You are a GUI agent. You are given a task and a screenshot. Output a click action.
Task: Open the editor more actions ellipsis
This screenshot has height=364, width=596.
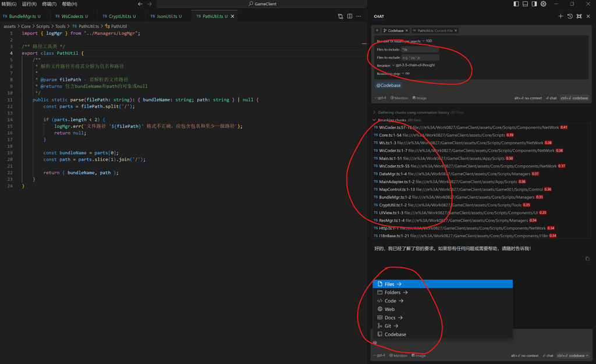click(359, 16)
